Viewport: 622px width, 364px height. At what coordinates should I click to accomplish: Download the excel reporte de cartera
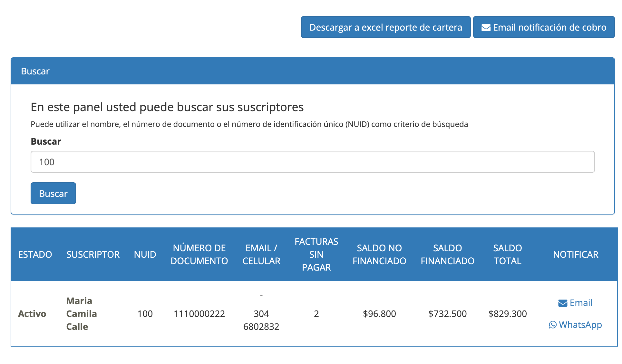(x=385, y=27)
